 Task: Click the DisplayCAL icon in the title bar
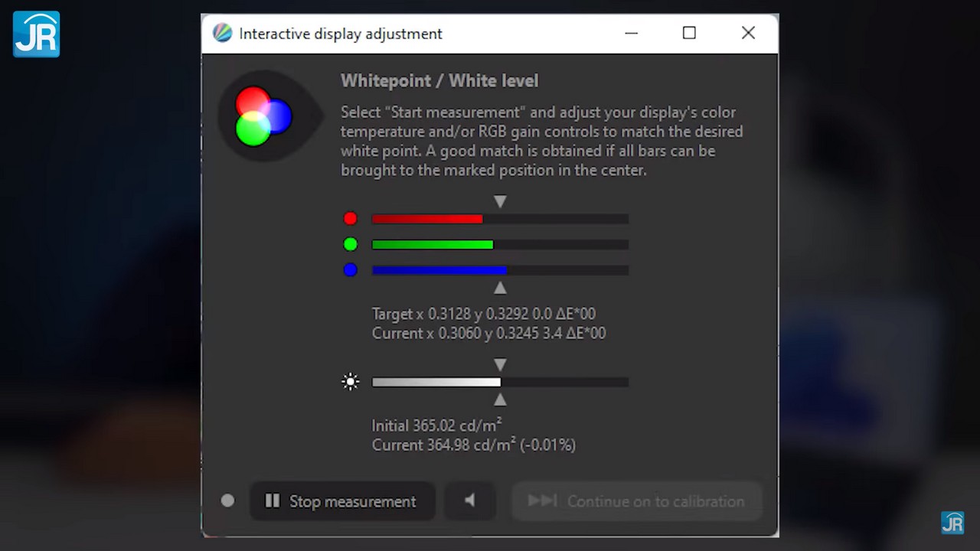222,34
